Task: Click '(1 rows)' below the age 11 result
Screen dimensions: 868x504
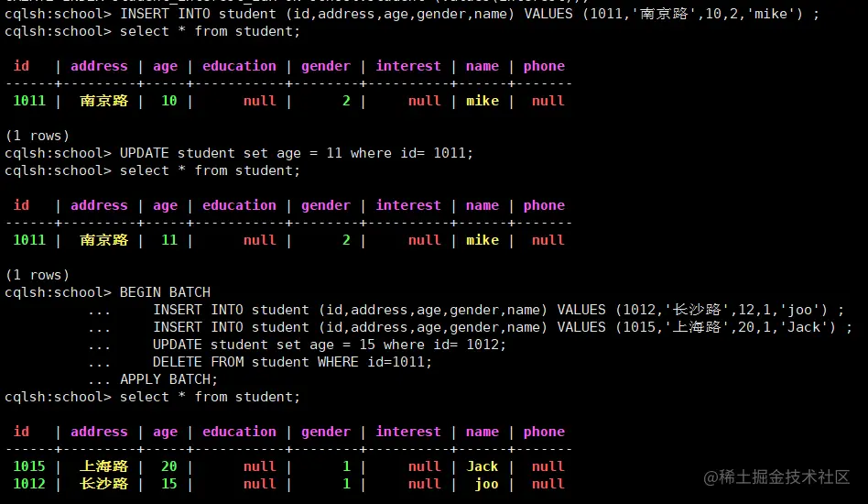Action: tap(38, 275)
